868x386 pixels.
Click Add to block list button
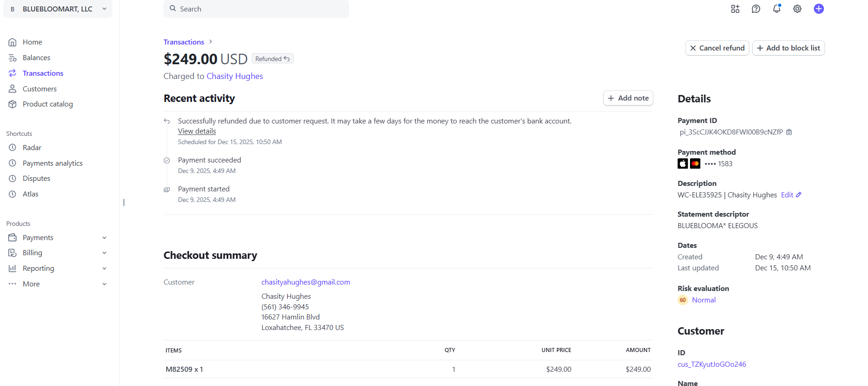point(788,48)
